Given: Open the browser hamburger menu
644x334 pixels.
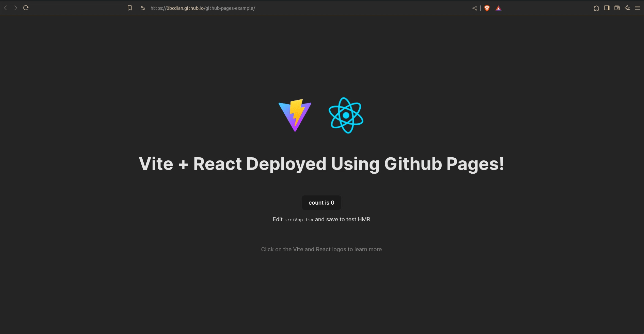Looking at the screenshot, I should point(638,8).
